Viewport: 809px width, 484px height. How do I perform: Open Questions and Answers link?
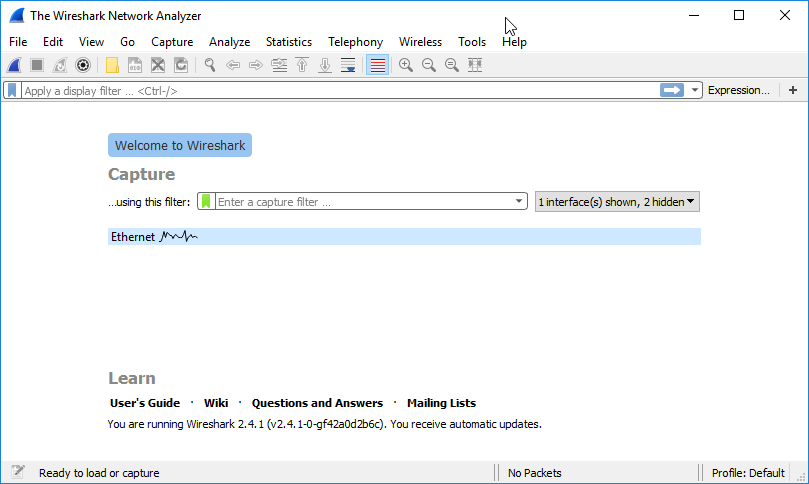[x=317, y=403]
